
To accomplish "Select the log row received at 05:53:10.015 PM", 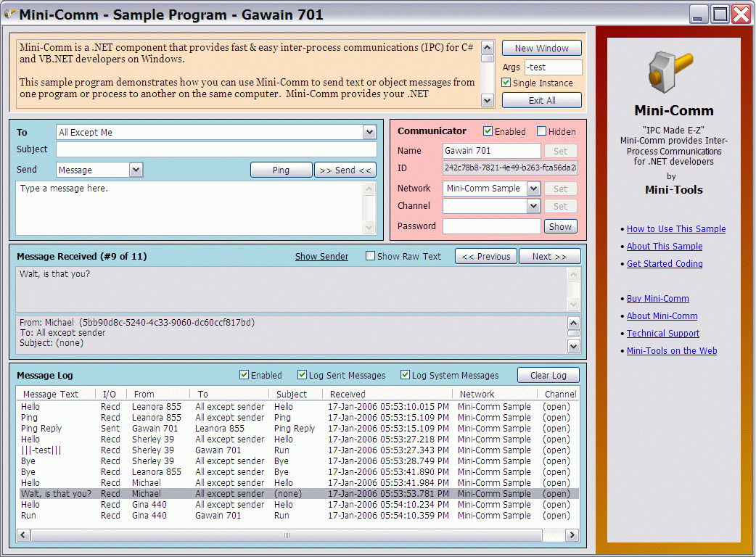I will [x=297, y=407].
